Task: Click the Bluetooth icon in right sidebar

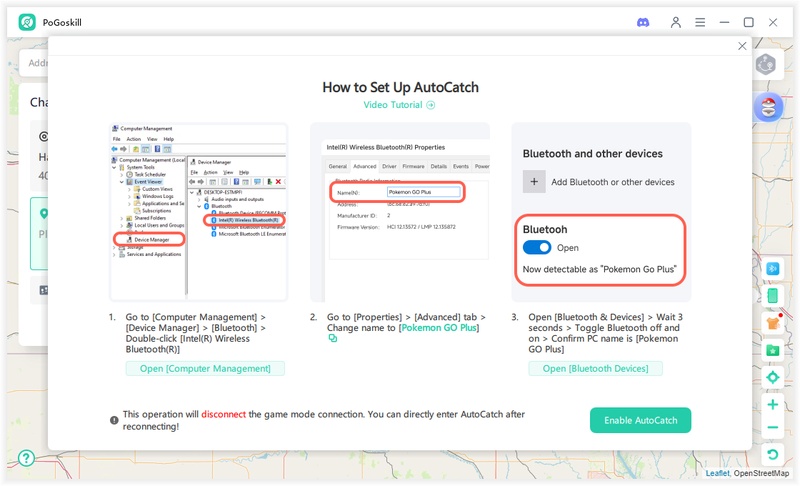Action: tap(772, 269)
